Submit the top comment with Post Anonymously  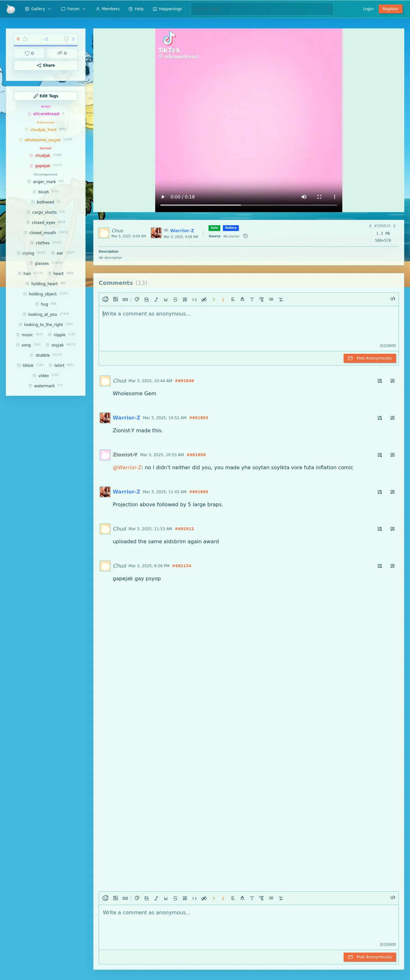tap(370, 358)
